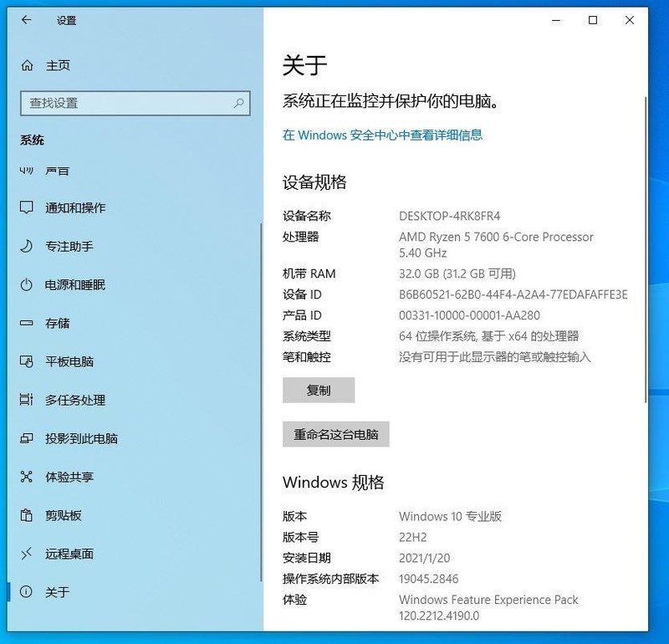The width and height of the screenshot is (669, 644).
Task: Open 体验共享 via its sharing icon
Action: click(x=25, y=478)
